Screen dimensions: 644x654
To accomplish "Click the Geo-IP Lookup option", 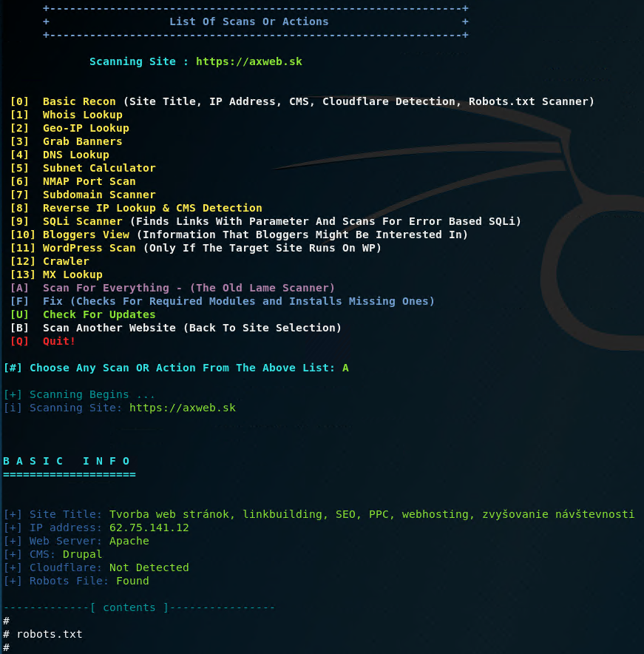I will coord(86,128).
